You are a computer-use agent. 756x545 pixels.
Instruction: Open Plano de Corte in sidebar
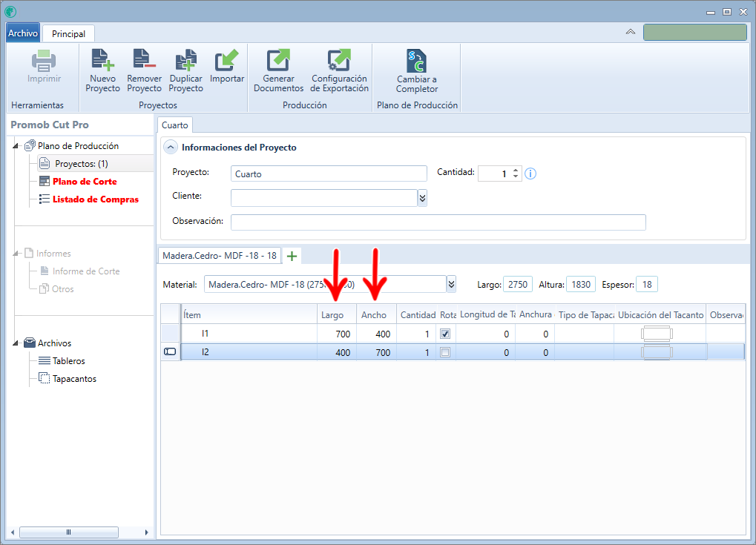85,182
